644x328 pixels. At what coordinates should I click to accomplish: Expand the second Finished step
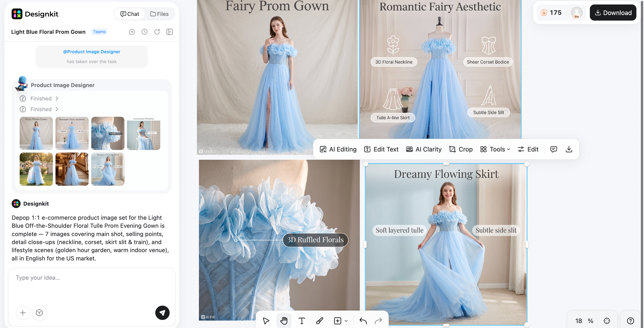click(x=39, y=109)
